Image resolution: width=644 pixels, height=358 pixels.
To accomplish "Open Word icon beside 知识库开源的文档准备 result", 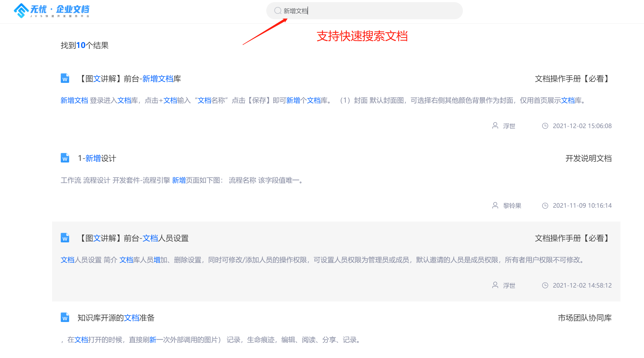I will 65,317.
